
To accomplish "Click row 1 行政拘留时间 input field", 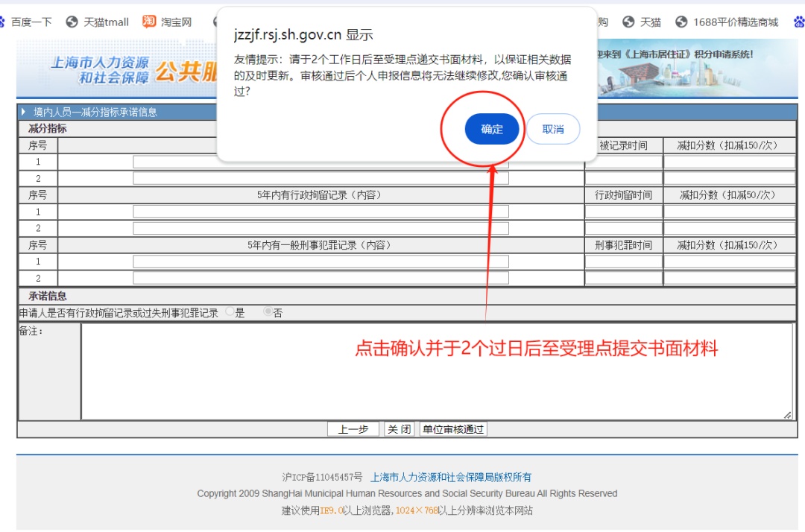I will 623,212.
